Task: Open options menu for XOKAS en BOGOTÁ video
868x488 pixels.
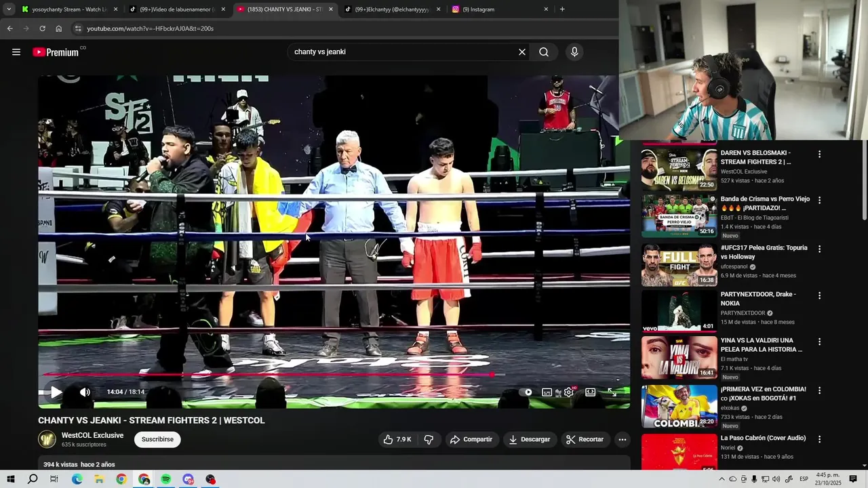Action: point(819,391)
